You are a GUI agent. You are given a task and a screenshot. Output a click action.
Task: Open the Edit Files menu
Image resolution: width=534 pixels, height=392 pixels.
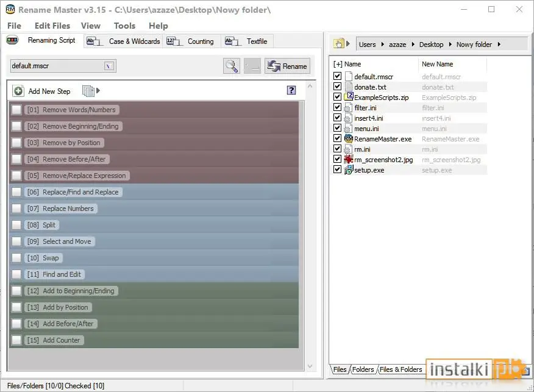[52, 26]
